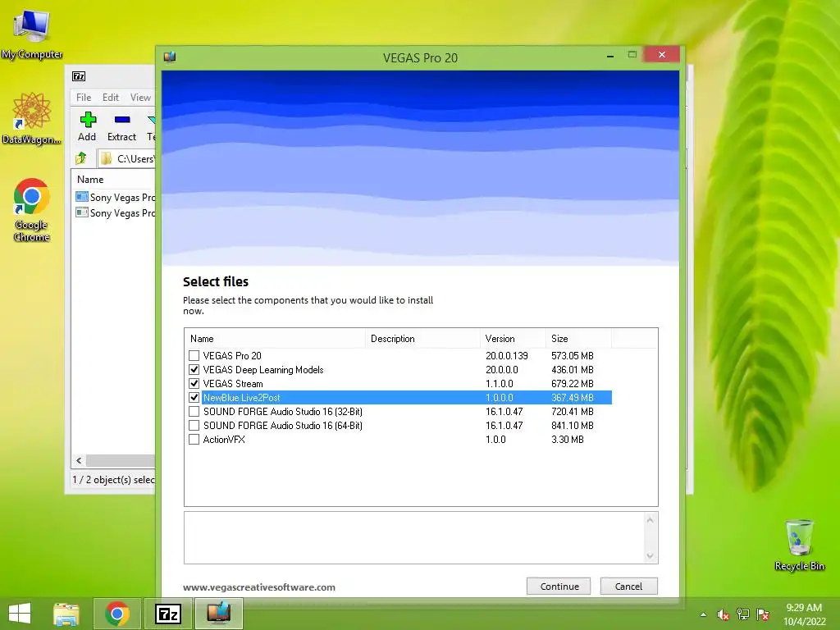Click 7-Zip window title icon
Screen dimensions: 840x630
click(x=79, y=76)
